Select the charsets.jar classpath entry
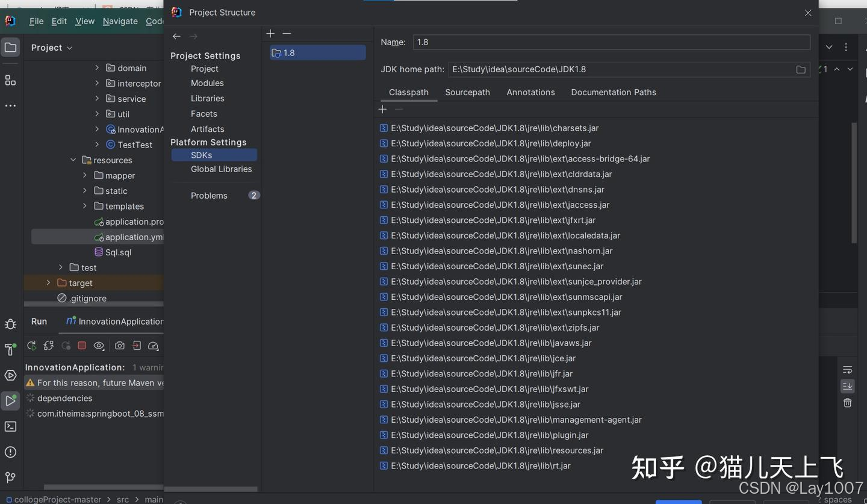 [x=489, y=128]
